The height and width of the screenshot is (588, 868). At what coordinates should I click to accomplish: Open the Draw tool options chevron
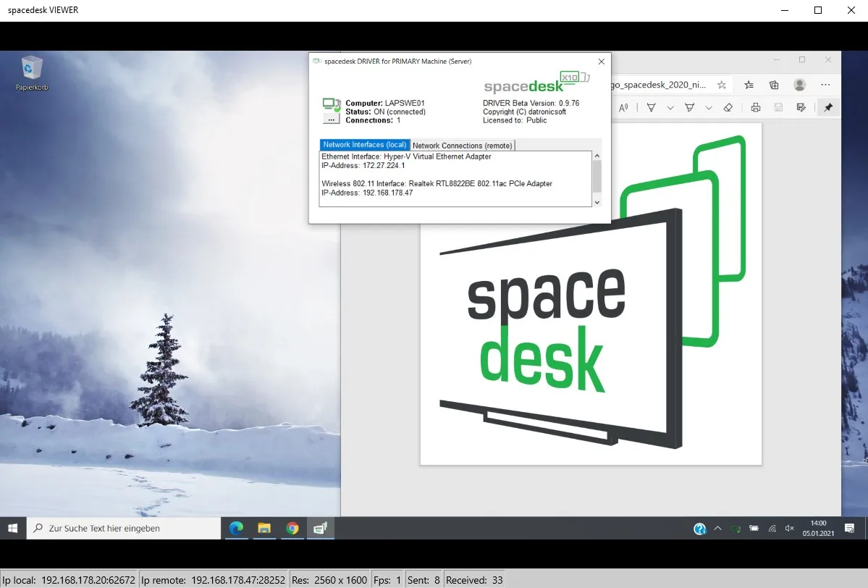[x=670, y=107]
